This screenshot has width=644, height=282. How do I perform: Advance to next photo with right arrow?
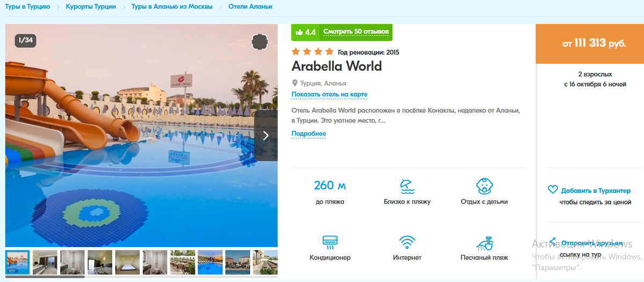click(266, 136)
